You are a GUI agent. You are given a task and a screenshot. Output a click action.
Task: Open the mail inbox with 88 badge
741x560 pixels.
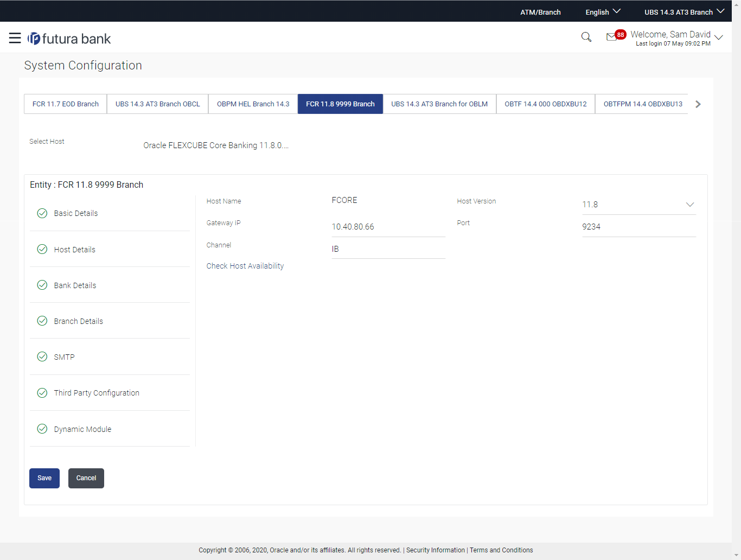[616, 36]
